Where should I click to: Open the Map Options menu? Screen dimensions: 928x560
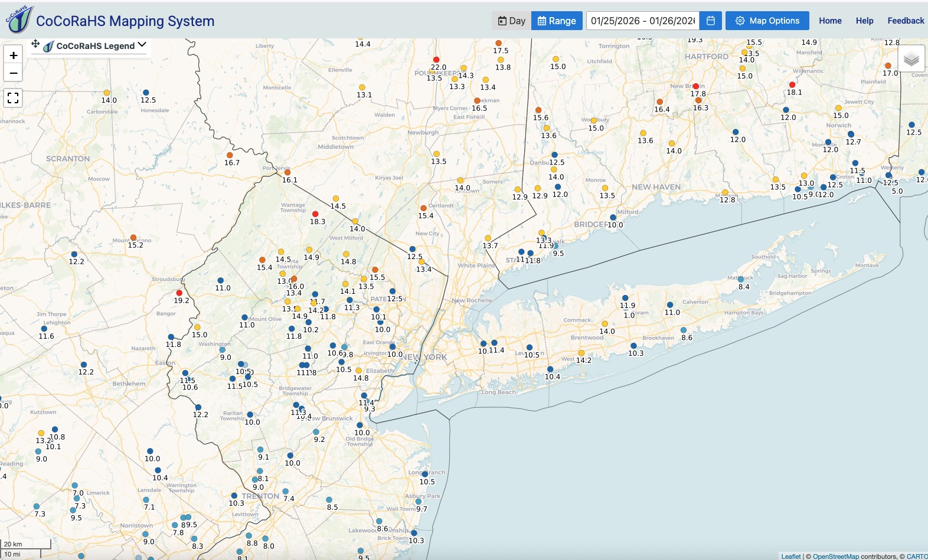coord(767,21)
